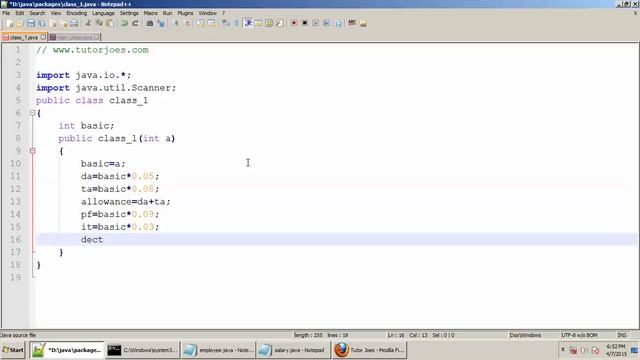The height and width of the screenshot is (360, 640).
Task: Click the Zoom Out toolbar icon
Action: pos(187,23)
